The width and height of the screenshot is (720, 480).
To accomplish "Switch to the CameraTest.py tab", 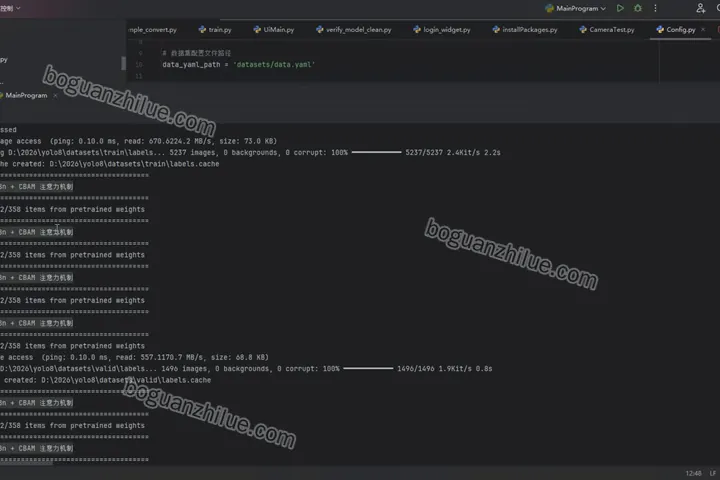I will coord(607,29).
